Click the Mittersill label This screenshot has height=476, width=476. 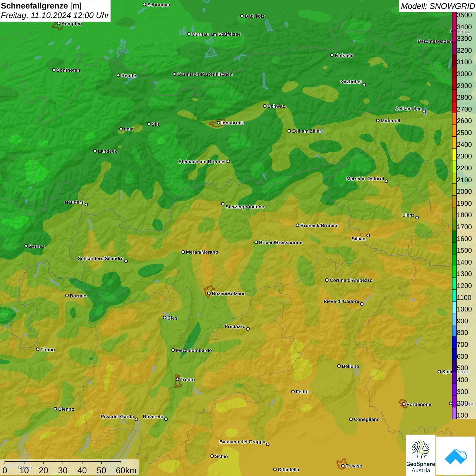(x=391, y=121)
